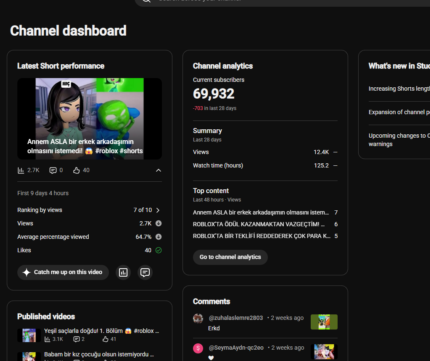Click the thumbs-up icon showing 40 likes
The height and width of the screenshot is (361, 430).
76,170
